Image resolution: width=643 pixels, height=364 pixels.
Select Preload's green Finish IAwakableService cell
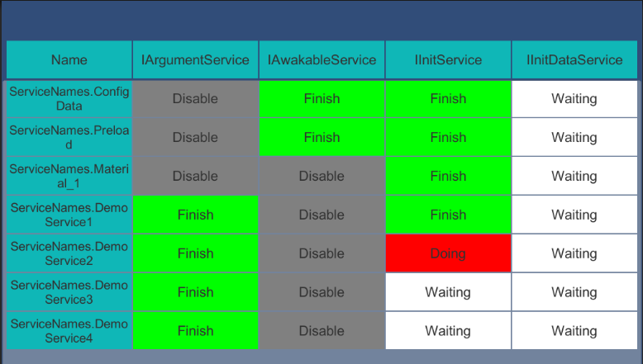(x=321, y=137)
